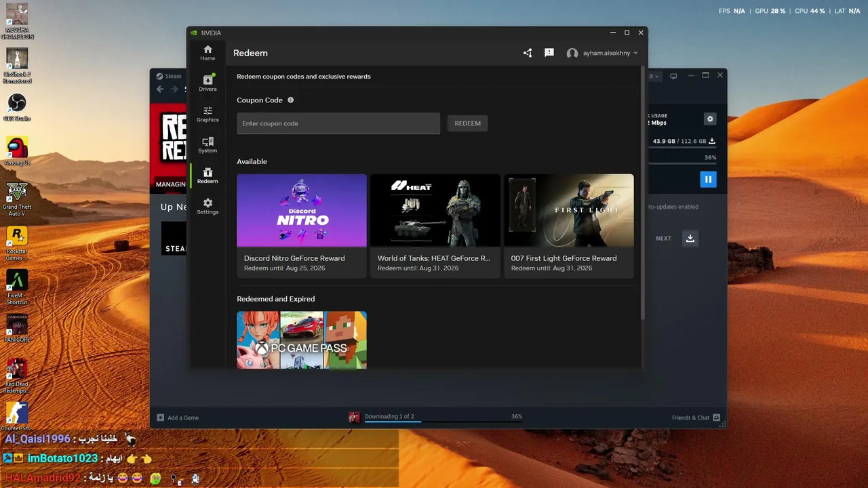868x488 pixels.
Task: Open the PANICORE desktop shortcut
Action: 17,329
